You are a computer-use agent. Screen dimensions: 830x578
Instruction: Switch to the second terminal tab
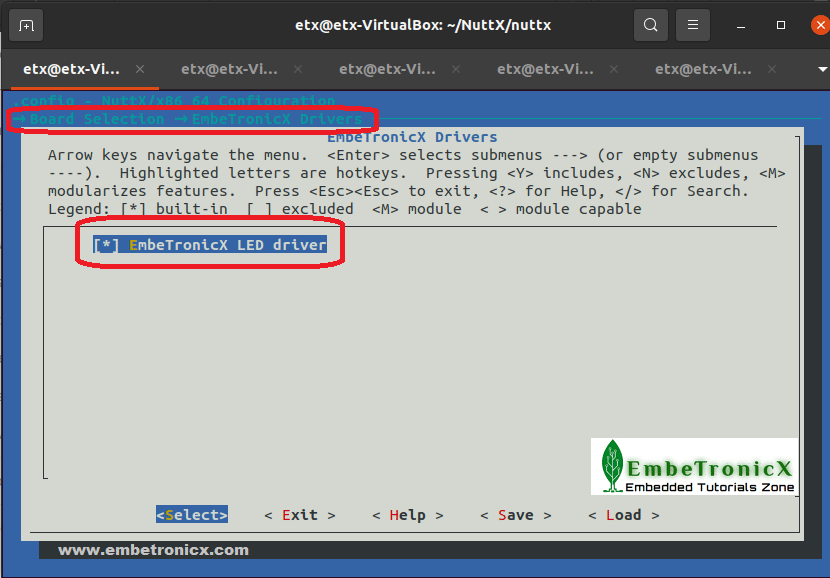[x=229, y=69]
